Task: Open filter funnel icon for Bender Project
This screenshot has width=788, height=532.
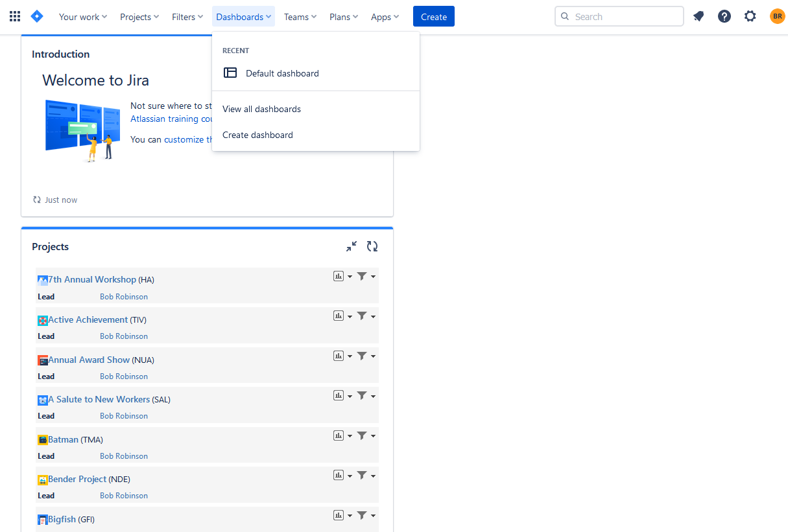Action: (362, 475)
